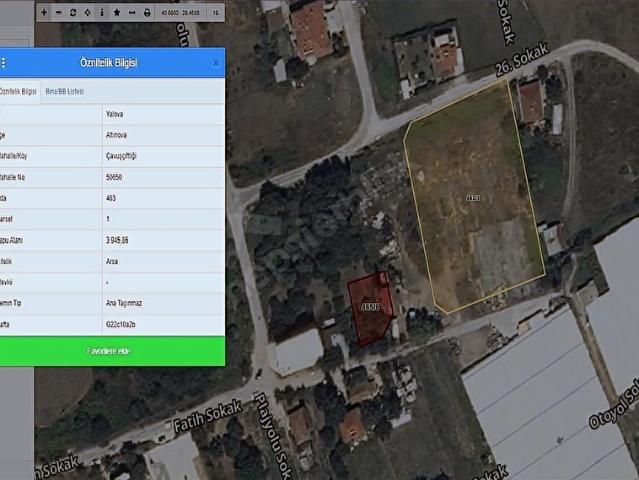
Task: Click the zoom level value 18
Action: pos(216,13)
